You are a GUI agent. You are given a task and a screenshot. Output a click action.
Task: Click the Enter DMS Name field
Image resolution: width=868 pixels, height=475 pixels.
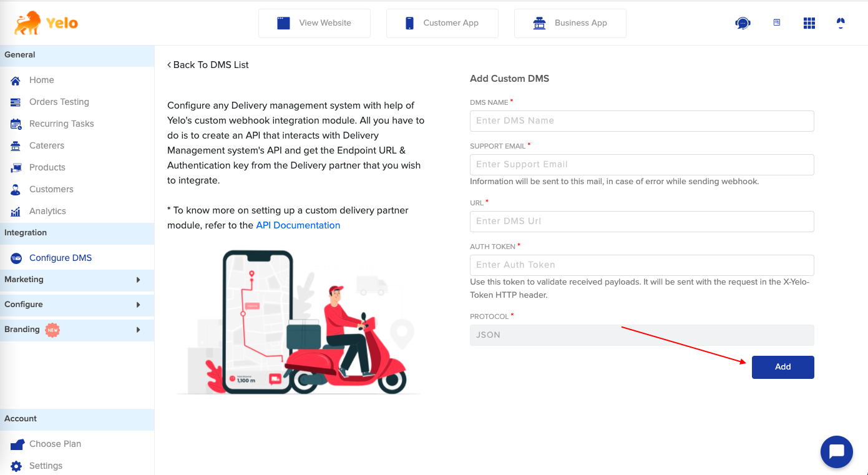coord(641,121)
